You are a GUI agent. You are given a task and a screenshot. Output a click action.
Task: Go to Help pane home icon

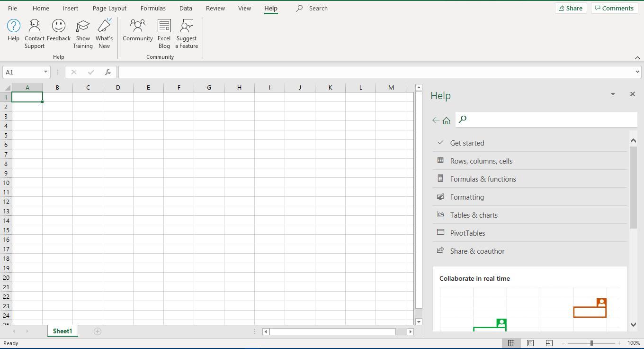click(x=446, y=120)
